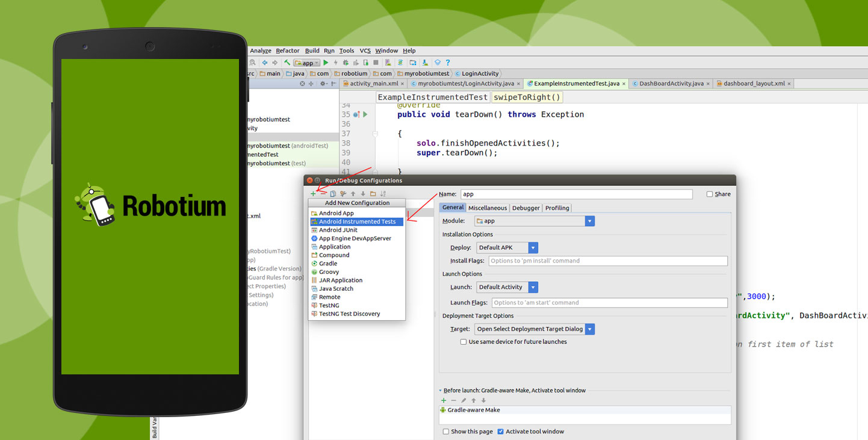The width and height of the screenshot is (868, 440).
Task: Choose Gradle from the configuration list
Action: coord(328,264)
